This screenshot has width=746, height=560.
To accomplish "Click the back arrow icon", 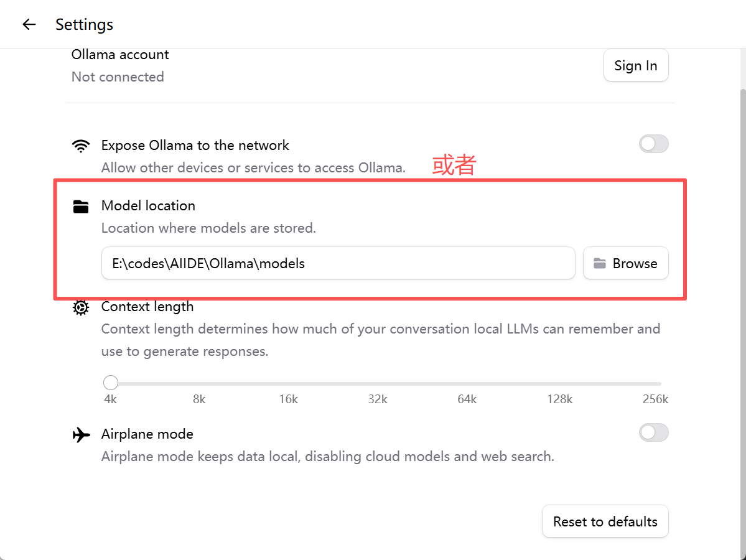I will 29,24.
